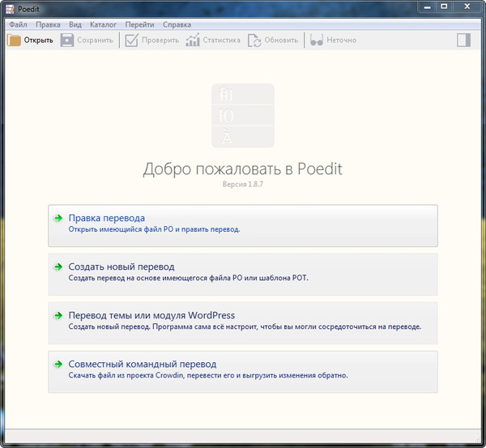
Task: Click the Неточно toolbar label
Action: [x=341, y=41]
